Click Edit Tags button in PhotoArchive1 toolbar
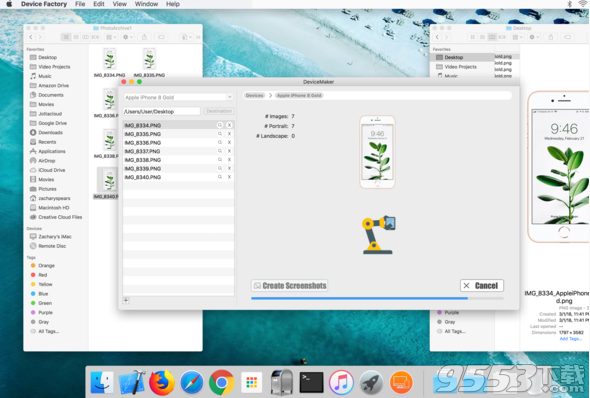The width and height of the screenshot is (590, 398). click(161, 37)
